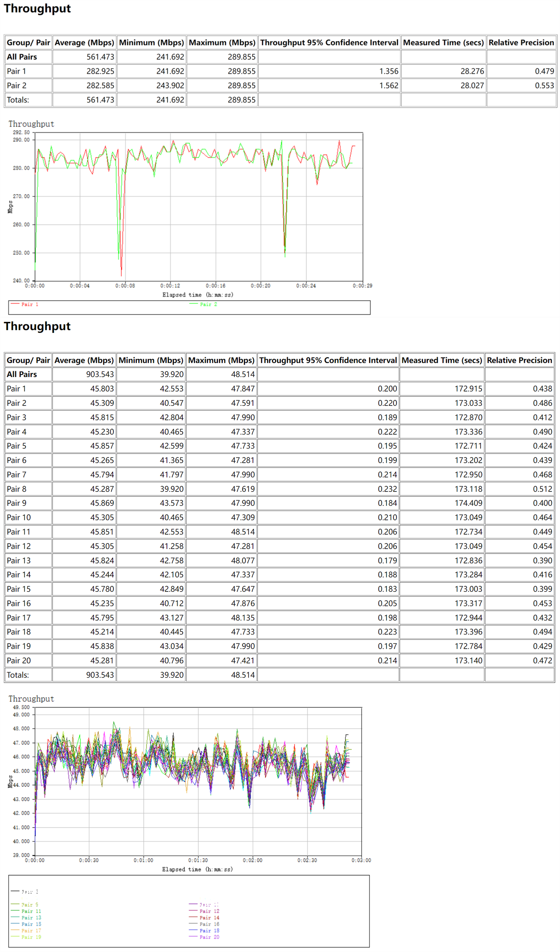Click the Totals: label in the second table
Viewport: 560px width, 952px height.
pos(18,675)
